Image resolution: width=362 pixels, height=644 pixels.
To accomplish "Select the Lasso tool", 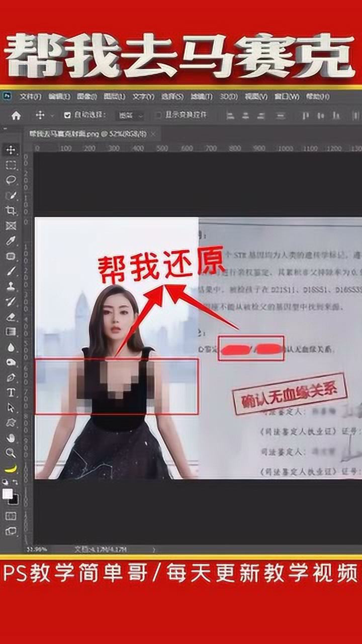I will (11, 180).
